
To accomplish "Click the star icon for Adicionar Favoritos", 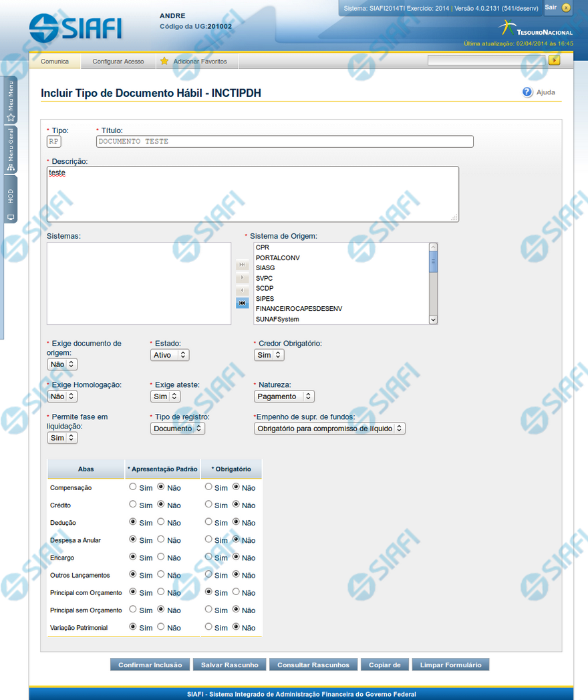I will point(164,61).
